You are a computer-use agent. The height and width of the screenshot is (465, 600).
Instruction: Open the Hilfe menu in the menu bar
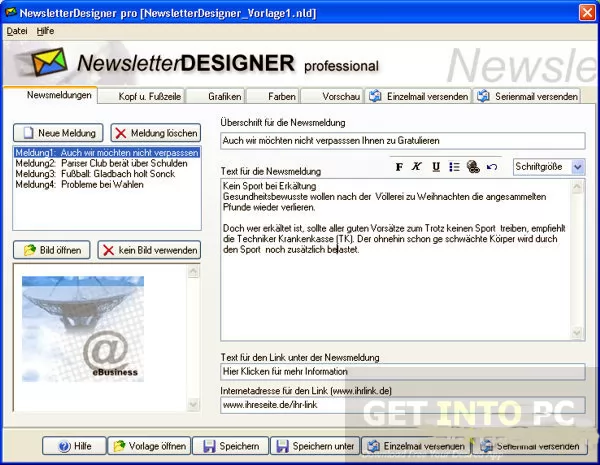pos(45,31)
